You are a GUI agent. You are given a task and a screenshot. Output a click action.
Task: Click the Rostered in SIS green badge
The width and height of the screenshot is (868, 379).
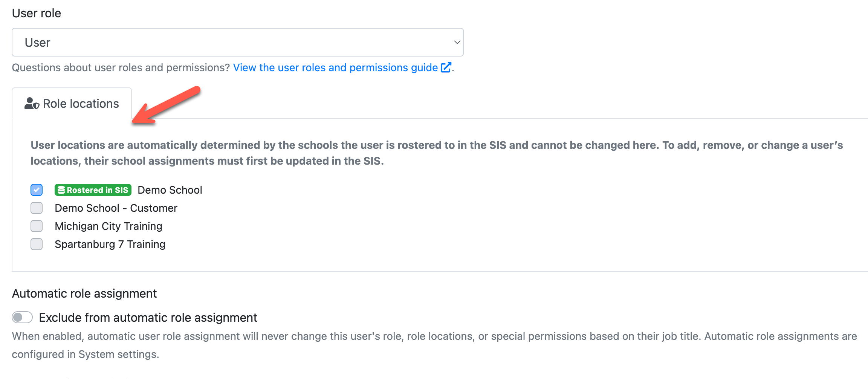click(93, 190)
